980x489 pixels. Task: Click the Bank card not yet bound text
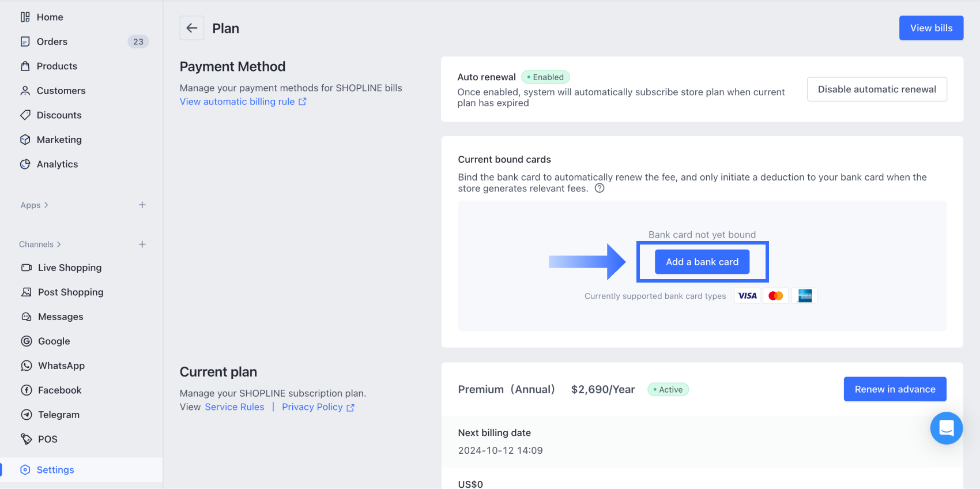(x=702, y=235)
